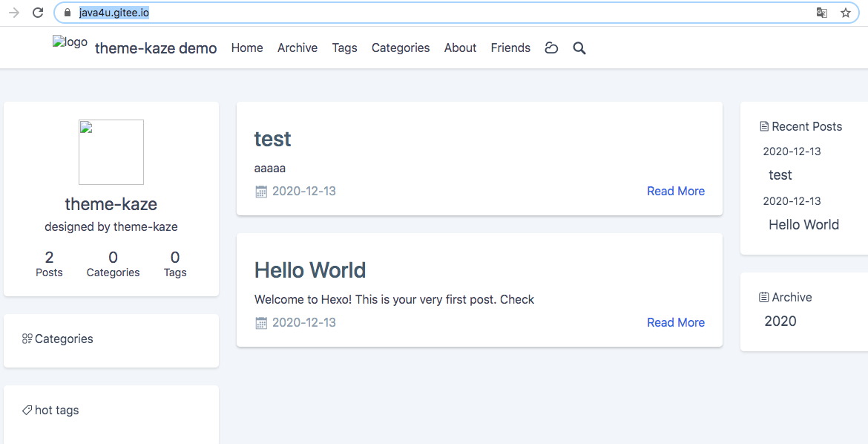868x444 pixels.
Task: Open the "Hello World" post title
Action: tap(310, 270)
